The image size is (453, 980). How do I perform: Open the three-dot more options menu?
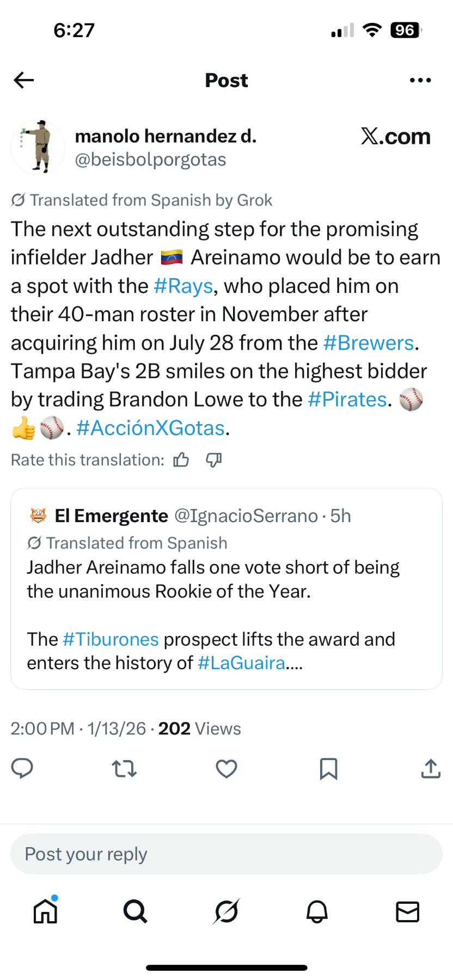[x=420, y=81]
